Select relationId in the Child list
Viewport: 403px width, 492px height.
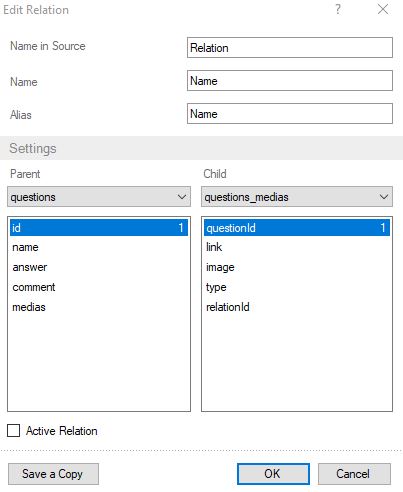coord(297,307)
